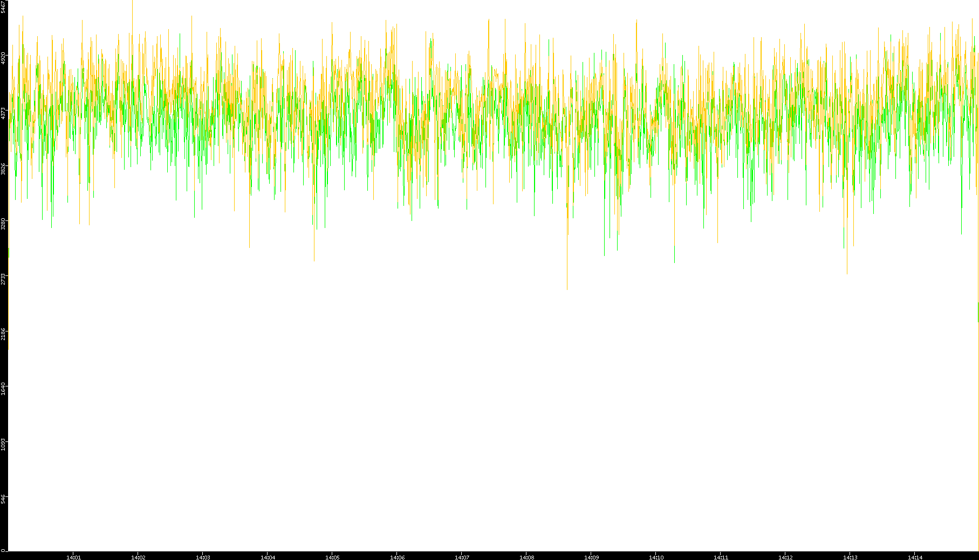Click the 3280 y-axis label
The image size is (979, 560).
pos(3,224)
